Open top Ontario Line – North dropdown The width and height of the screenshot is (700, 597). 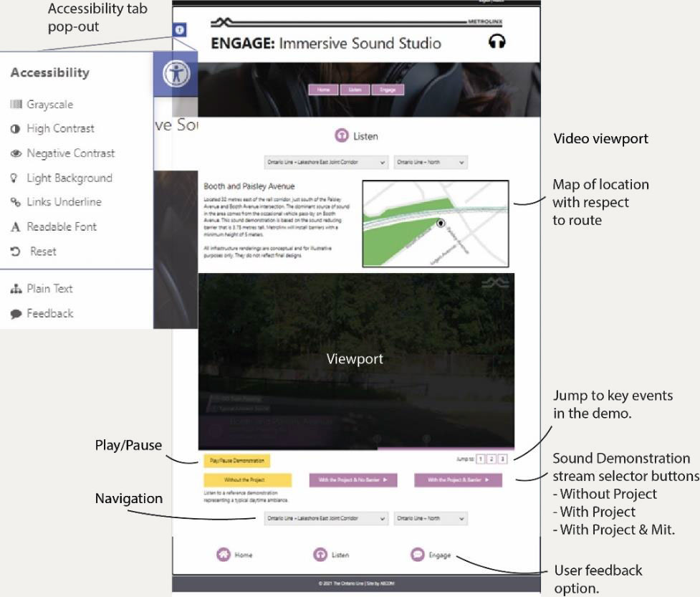click(431, 163)
